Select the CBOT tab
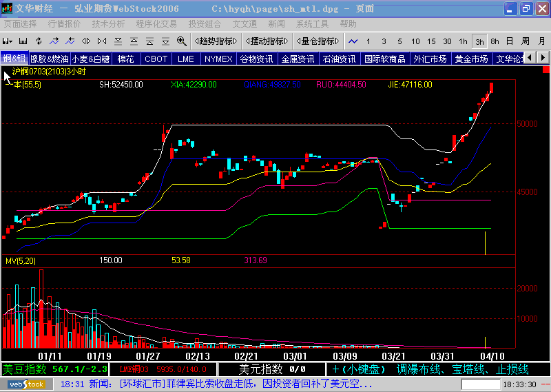The width and height of the screenshot is (551, 392). coord(156,59)
